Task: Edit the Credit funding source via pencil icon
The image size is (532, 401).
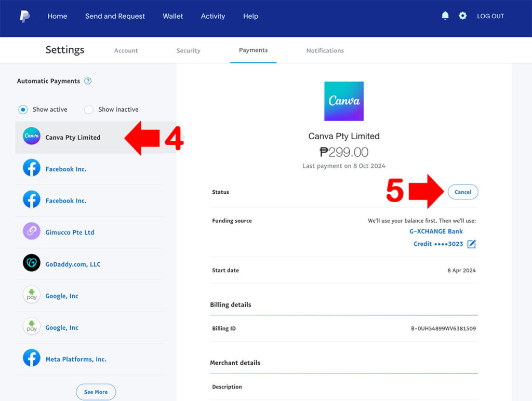Action: [x=471, y=244]
